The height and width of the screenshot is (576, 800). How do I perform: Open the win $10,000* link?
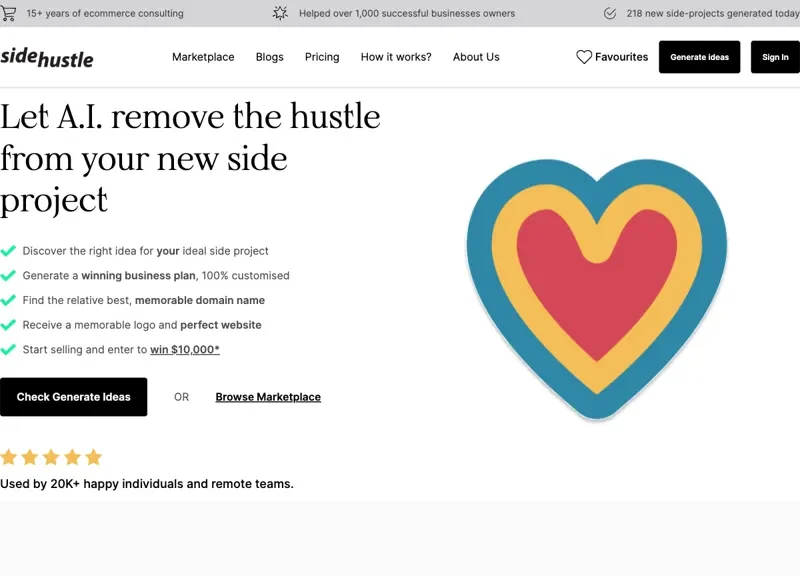[184, 349]
